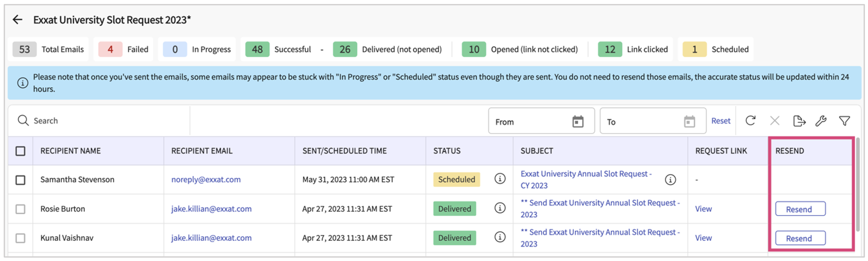Click the Scheduled status badge
This screenshot has height=261, width=868.
456,180
